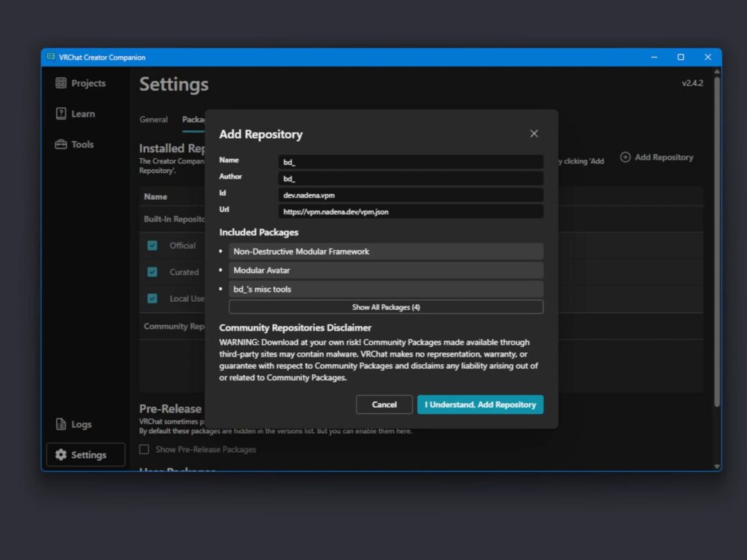
Task: Click the Name field containing bd_
Action: [411, 161]
